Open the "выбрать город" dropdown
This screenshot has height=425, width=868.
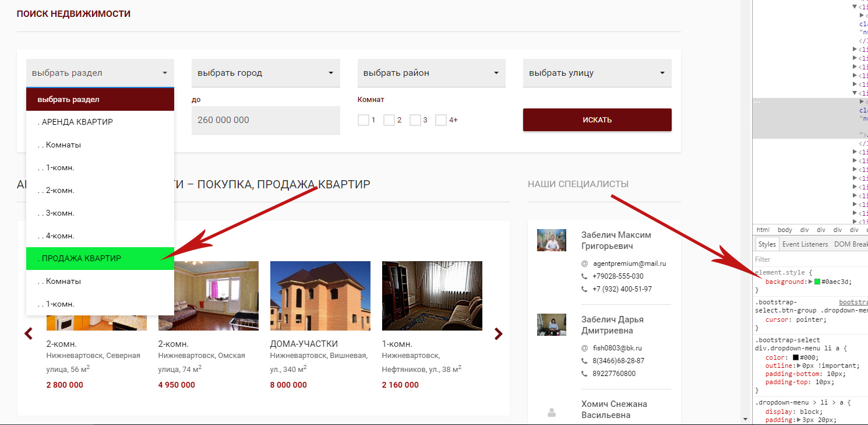click(x=266, y=73)
